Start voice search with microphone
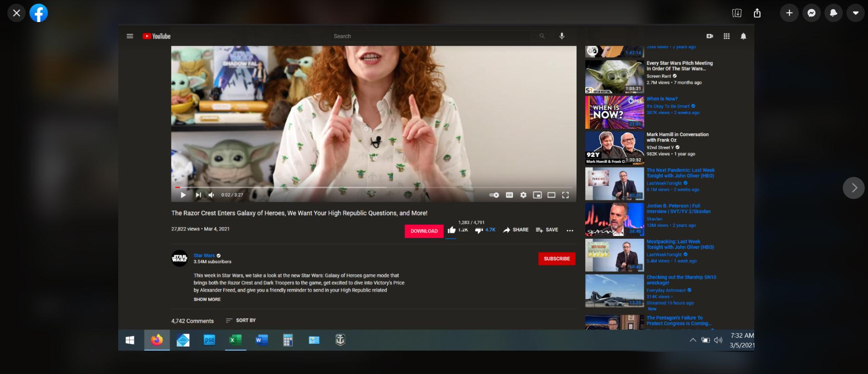This screenshot has width=868, height=374. coord(562,36)
